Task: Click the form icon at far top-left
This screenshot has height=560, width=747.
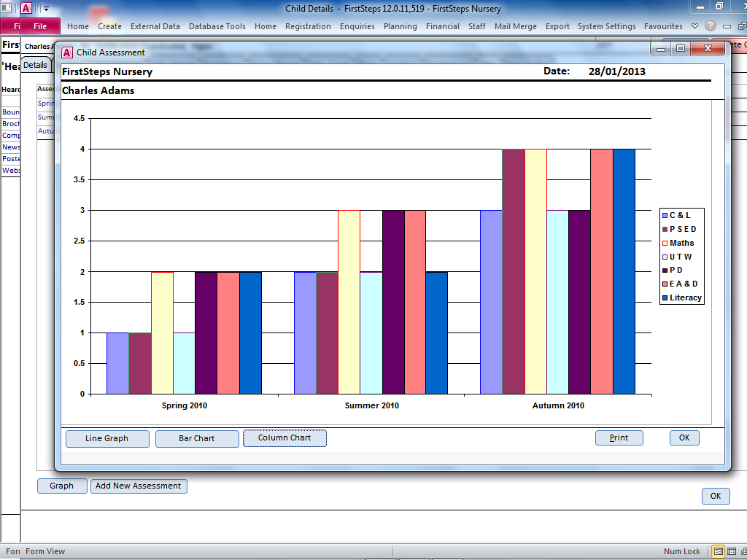Action: tap(7, 7)
